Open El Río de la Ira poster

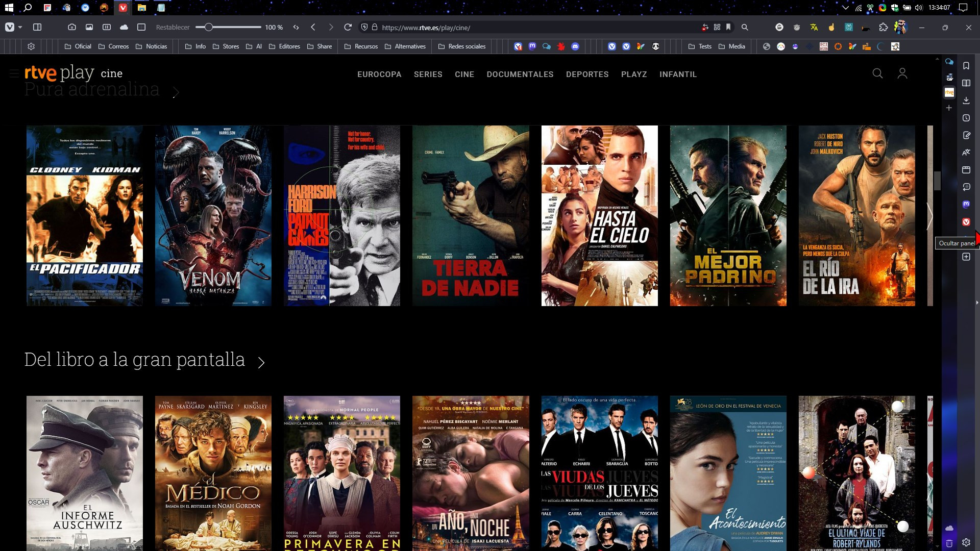856,216
